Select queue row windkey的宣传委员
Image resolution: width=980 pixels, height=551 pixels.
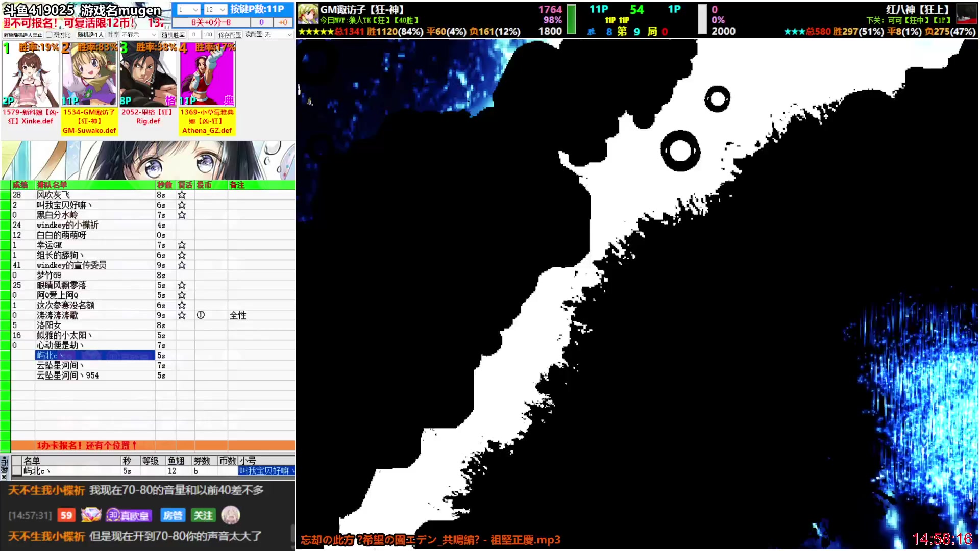point(95,265)
